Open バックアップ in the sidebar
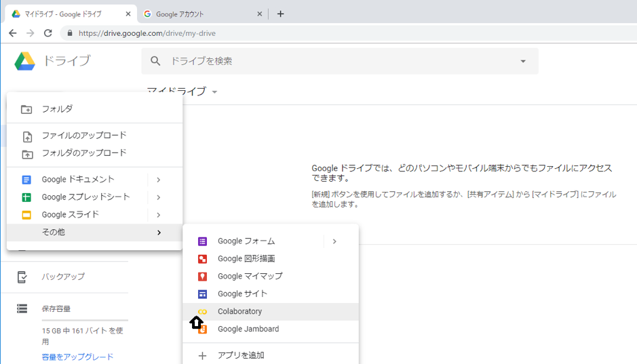637x364 pixels. 63,277
